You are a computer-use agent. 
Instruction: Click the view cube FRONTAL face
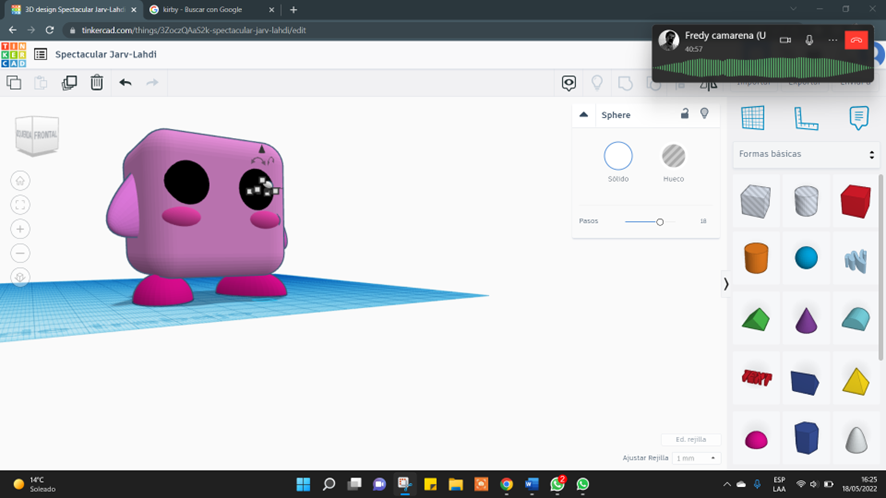(46, 135)
